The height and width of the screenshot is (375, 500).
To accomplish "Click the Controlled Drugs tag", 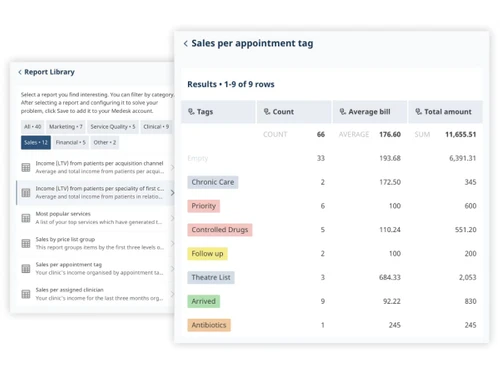I will pos(220,230).
